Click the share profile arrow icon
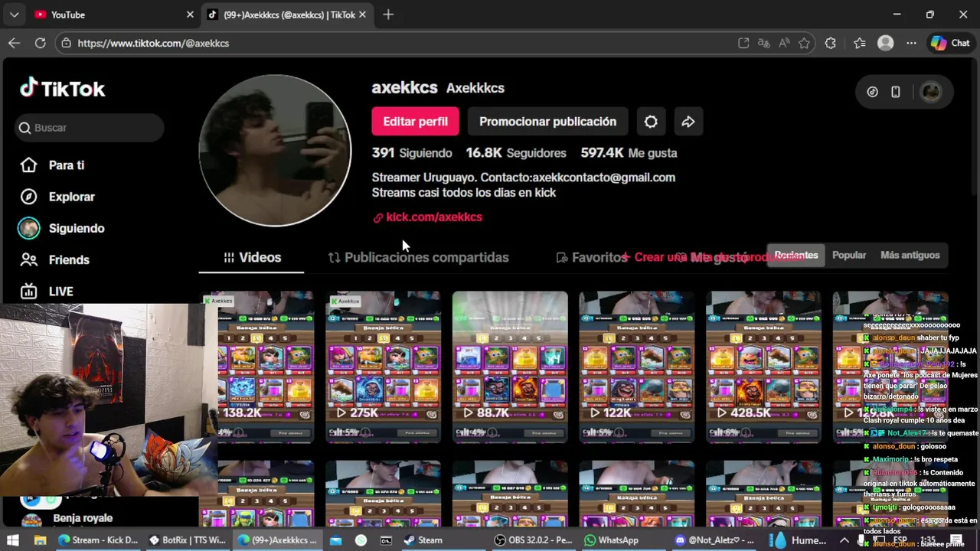 click(688, 122)
